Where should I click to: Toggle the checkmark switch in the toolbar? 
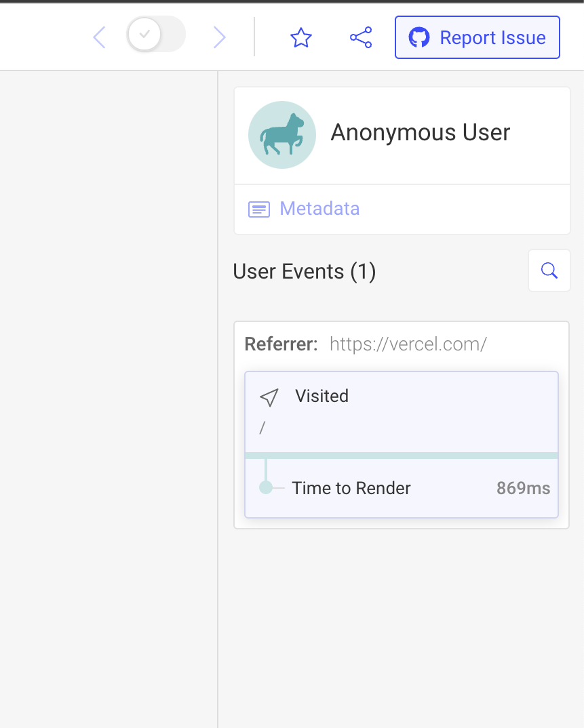pyautogui.click(x=156, y=35)
